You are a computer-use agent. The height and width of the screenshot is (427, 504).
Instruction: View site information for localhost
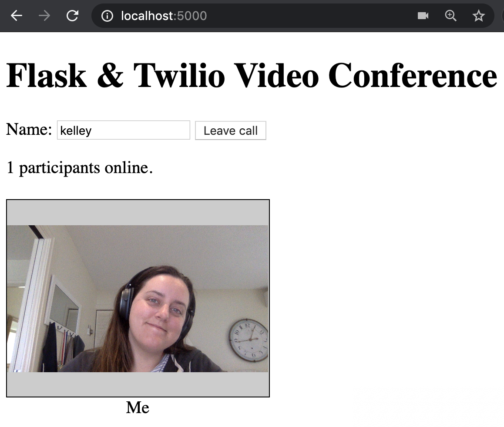point(107,16)
